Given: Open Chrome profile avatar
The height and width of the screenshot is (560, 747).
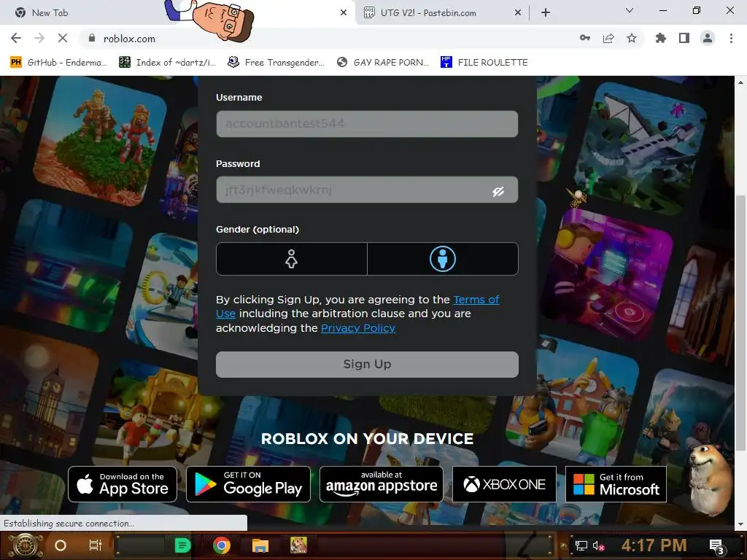Looking at the screenshot, I should coord(708,38).
